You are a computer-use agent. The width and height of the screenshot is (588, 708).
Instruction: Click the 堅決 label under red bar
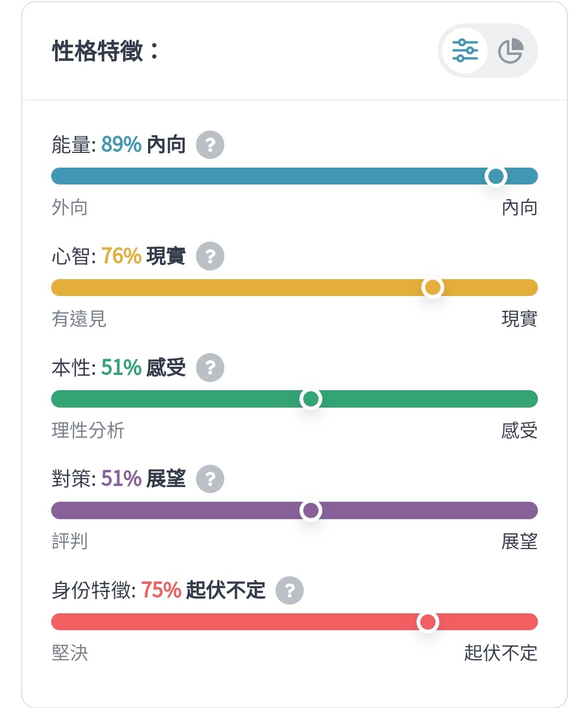[70, 653]
